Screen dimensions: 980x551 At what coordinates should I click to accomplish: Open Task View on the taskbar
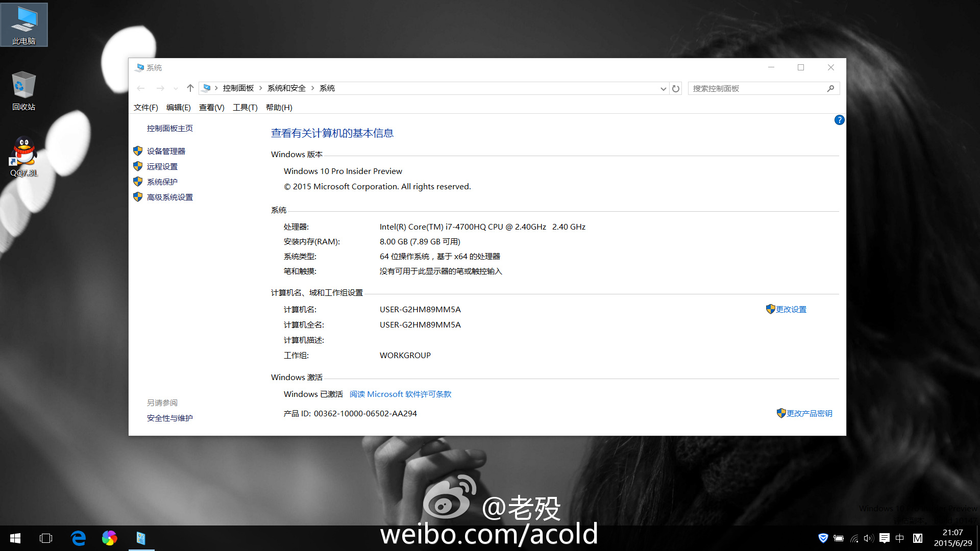pyautogui.click(x=46, y=538)
